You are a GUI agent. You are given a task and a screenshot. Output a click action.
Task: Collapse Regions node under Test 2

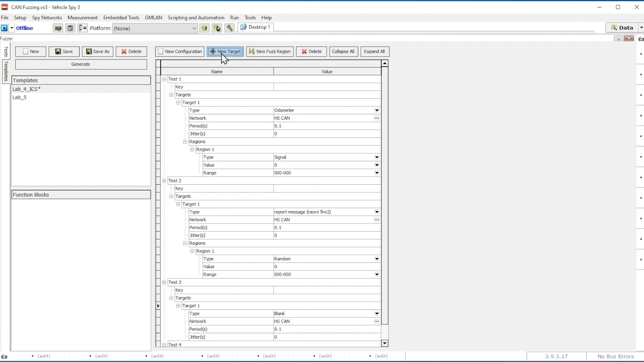tap(185, 243)
